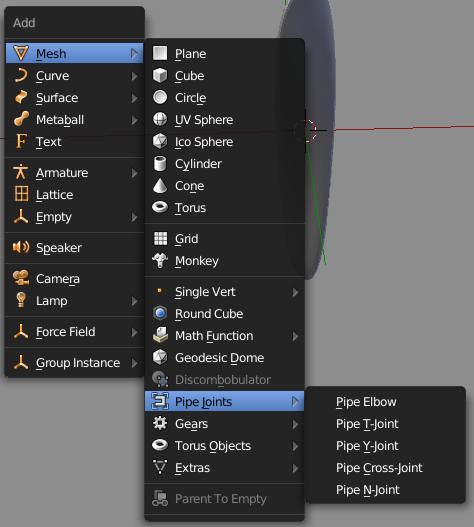This screenshot has width=474, height=527.
Task: Click the Monkey label
Action: click(197, 261)
